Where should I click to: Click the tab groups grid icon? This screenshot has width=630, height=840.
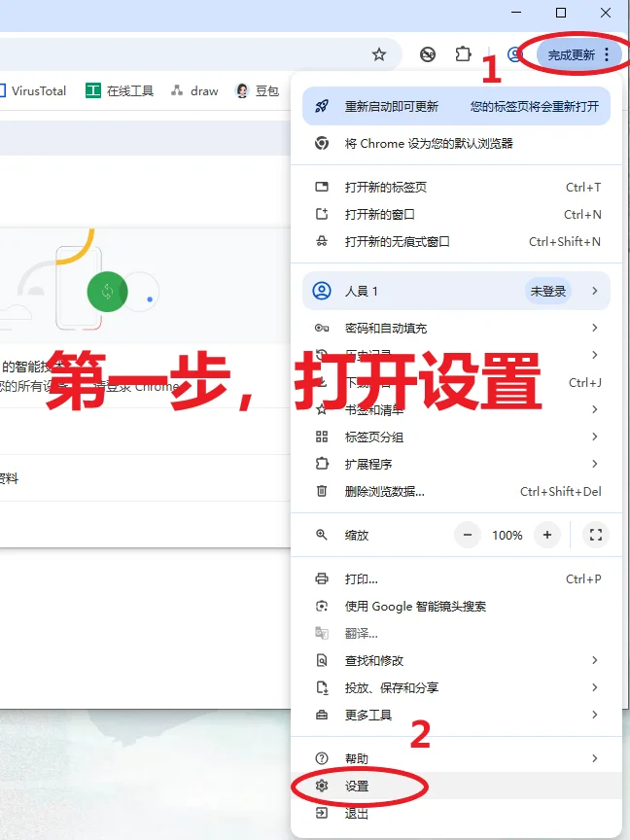pyautogui.click(x=322, y=437)
